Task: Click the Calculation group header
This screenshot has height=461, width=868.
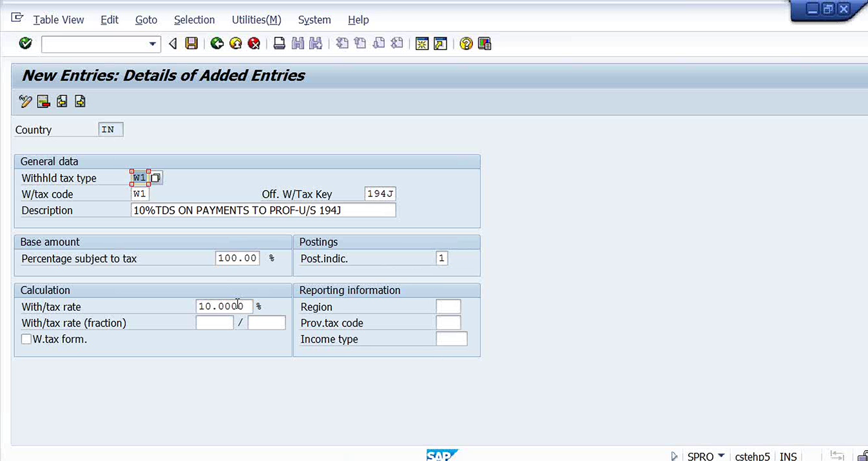Action: pyautogui.click(x=153, y=290)
